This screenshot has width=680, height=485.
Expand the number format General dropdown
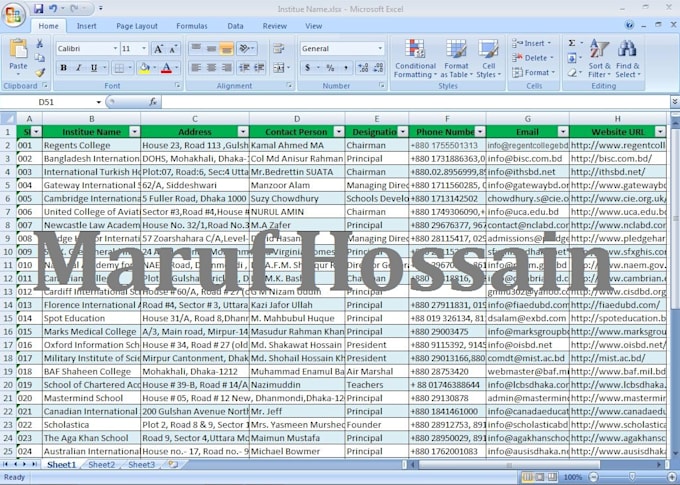(x=380, y=49)
